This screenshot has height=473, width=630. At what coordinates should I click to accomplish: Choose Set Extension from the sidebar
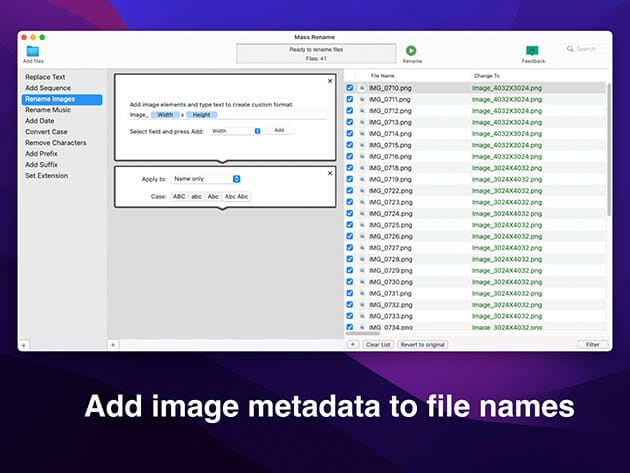[x=46, y=175]
